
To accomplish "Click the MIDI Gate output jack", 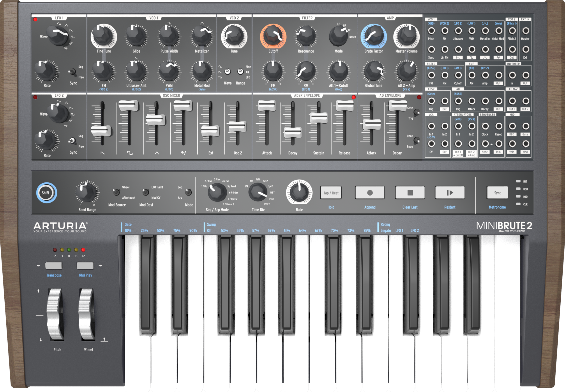I will (x=525, y=126).
